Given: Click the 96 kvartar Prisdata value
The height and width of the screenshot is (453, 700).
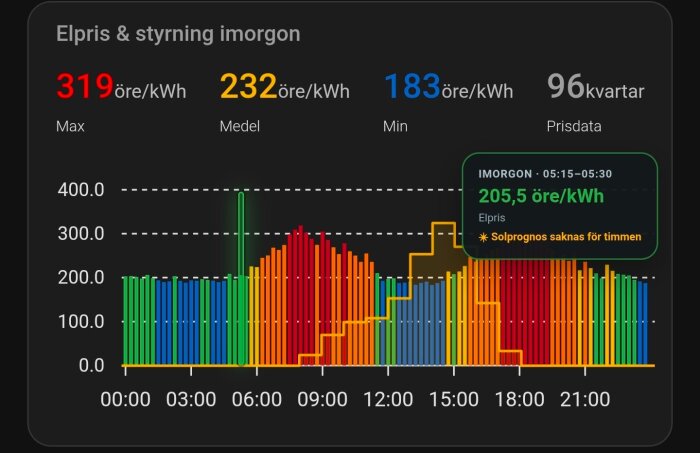Looking at the screenshot, I should click(596, 86).
